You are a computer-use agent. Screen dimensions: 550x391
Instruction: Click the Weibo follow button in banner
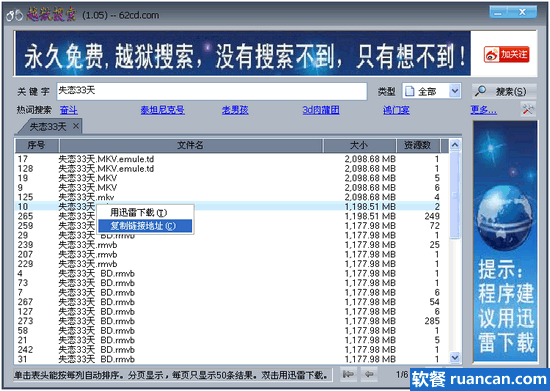tap(506, 54)
